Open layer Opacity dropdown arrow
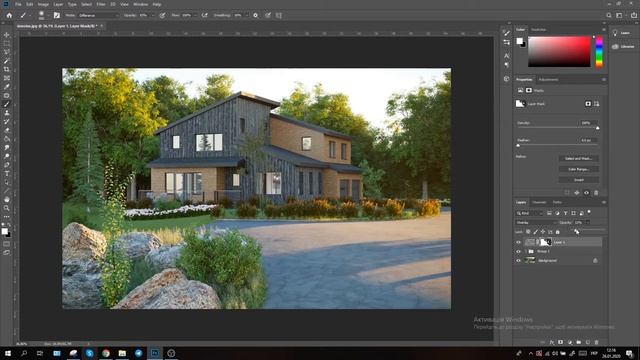This screenshot has width=640, height=360. (588, 222)
